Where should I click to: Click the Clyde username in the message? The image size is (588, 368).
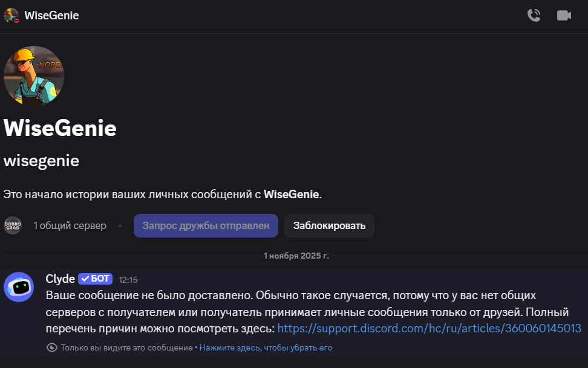coord(60,279)
